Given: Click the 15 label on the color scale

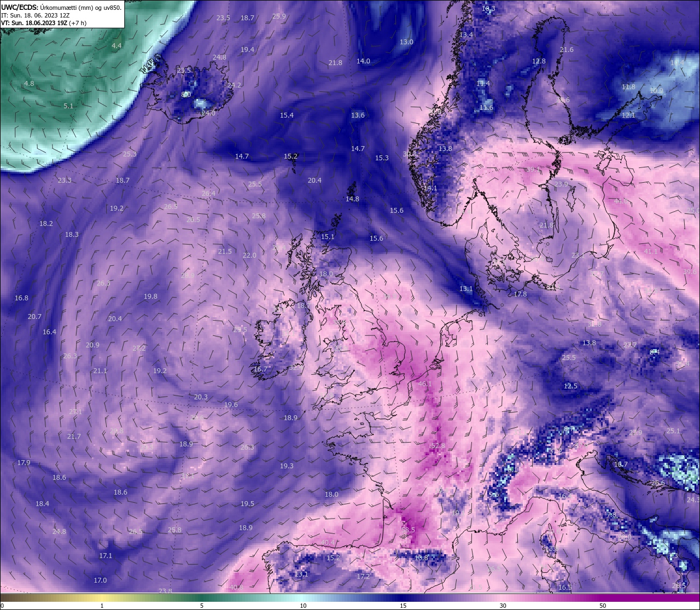Looking at the screenshot, I should click(x=403, y=606).
